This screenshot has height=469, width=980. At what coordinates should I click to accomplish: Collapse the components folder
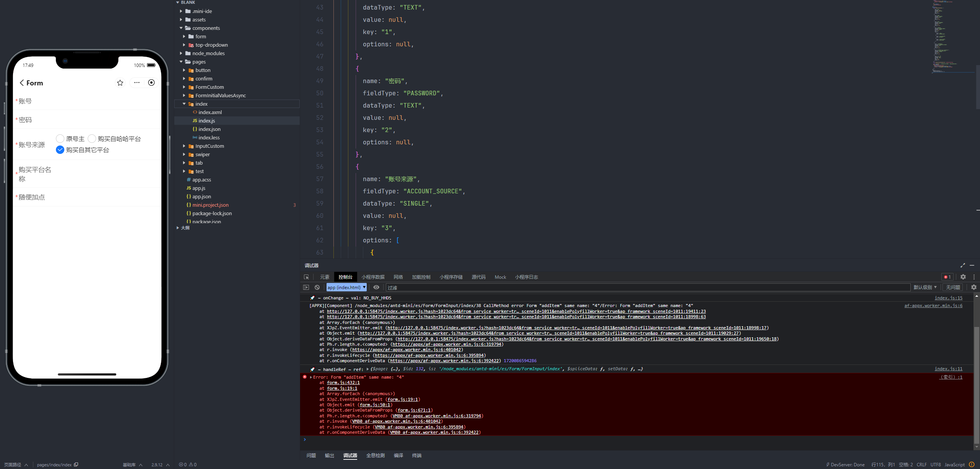point(181,28)
